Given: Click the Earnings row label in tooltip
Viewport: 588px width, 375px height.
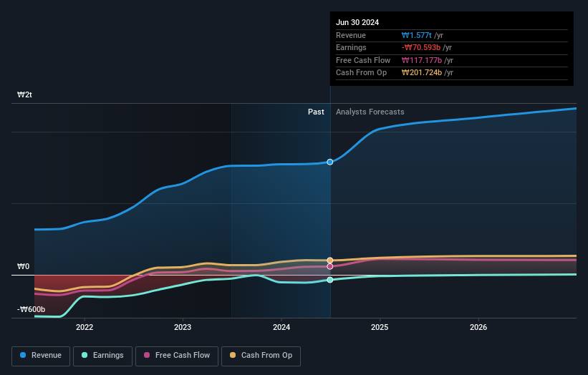Looking at the screenshot, I should (351, 47).
